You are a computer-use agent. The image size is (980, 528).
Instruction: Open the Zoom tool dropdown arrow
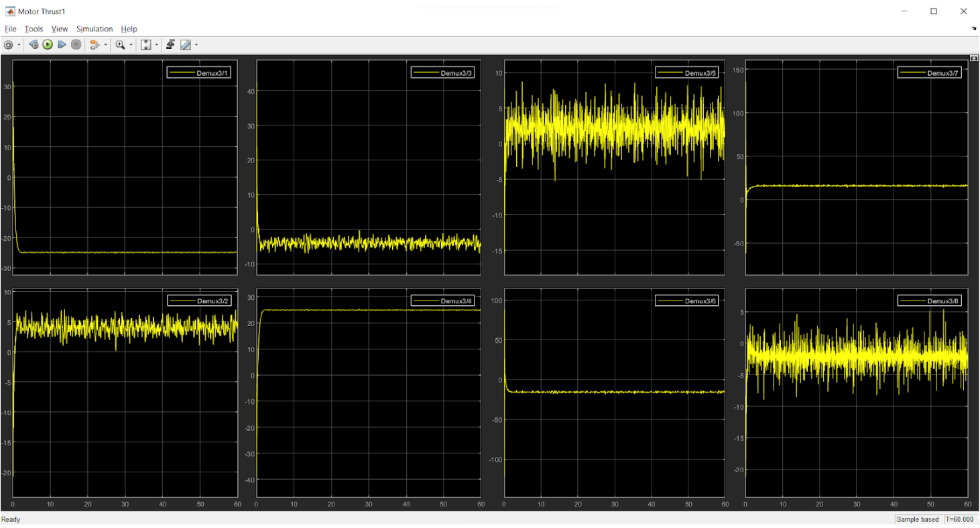131,45
